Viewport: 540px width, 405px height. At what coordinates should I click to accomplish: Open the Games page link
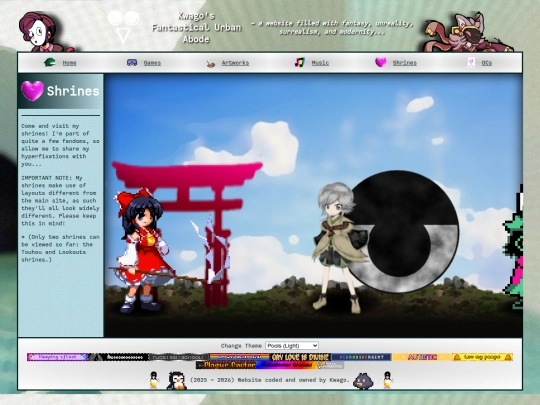[152, 63]
